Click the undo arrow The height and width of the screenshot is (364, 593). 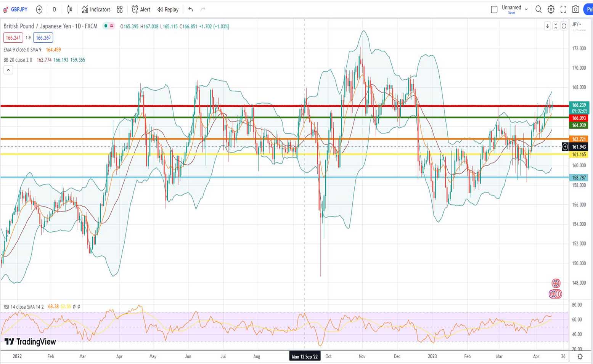(191, 10)
